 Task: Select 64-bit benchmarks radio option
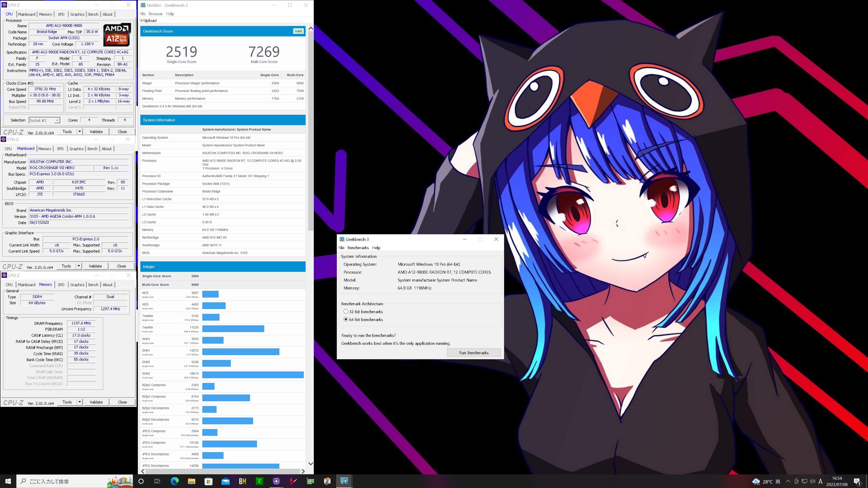click(346, 319)
